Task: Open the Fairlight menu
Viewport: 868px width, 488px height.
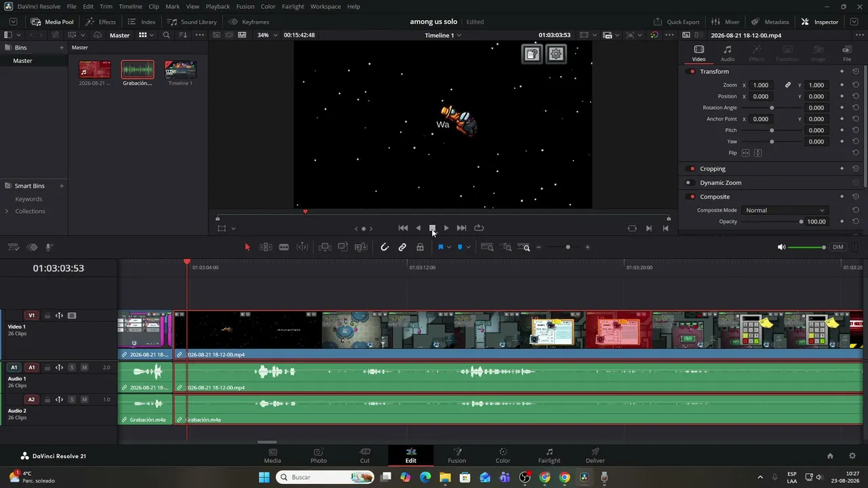Action: (293, 7)
